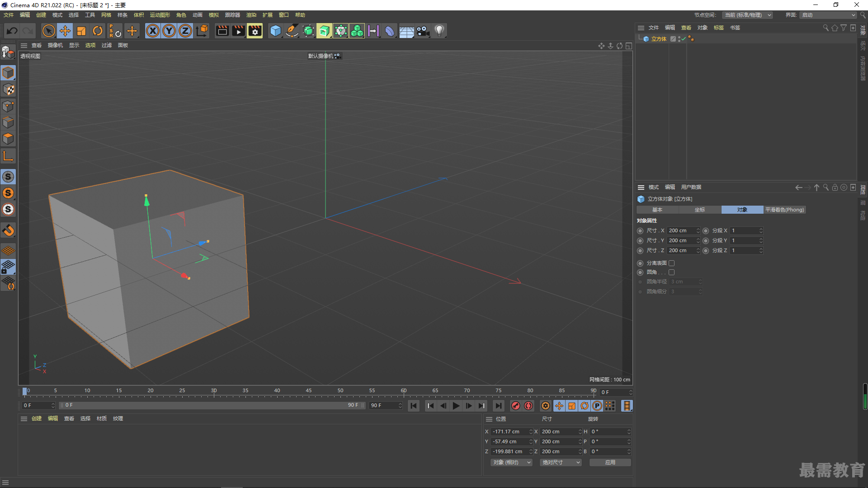868x488 pixels.
Task: Open Spline Pen tool
Action: pos(292,31)
